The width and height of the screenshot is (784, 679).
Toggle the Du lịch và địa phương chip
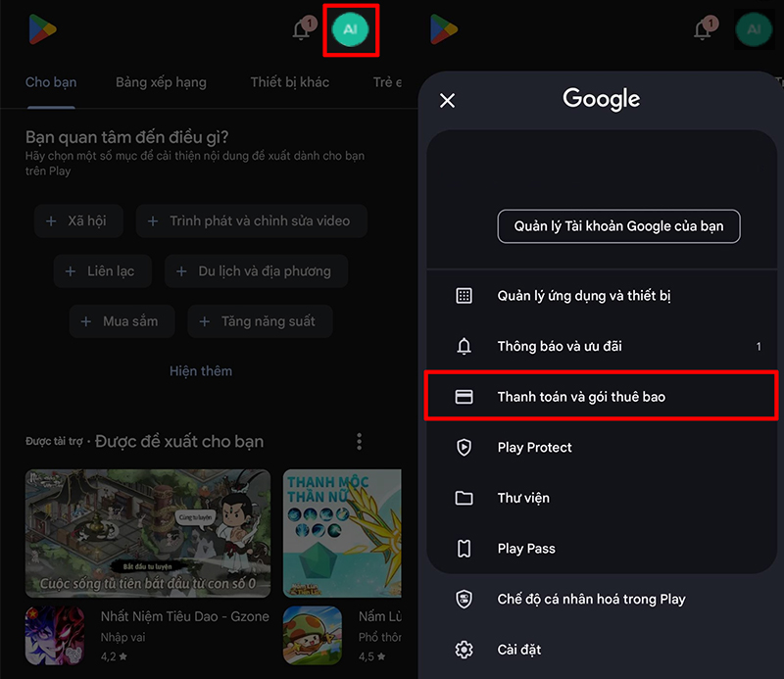tap(256, 271)
